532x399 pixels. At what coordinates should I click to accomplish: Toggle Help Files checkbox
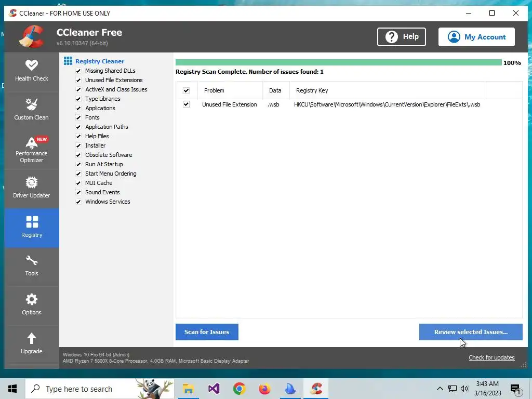click(x=78, y=136)
